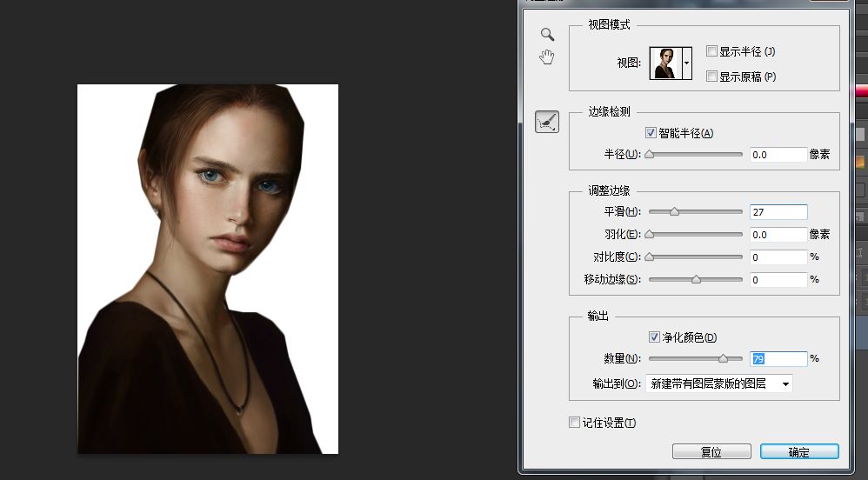Viewport: 868px width, 480px height.
Task: Click the 复位 reset button
Action: click(711, 452)
